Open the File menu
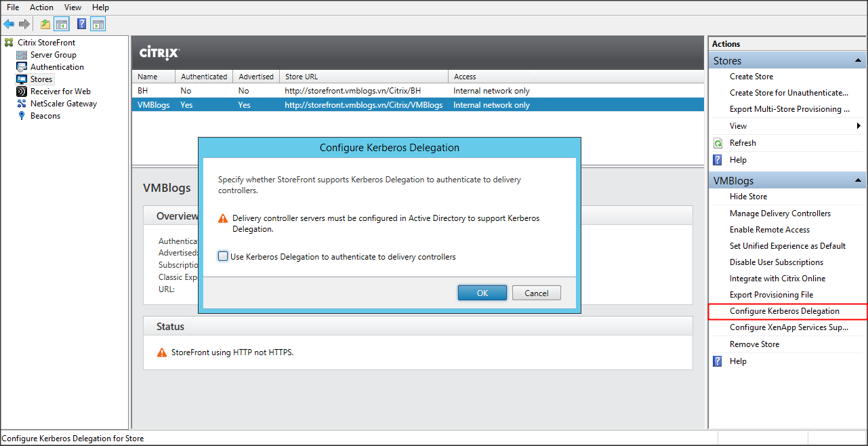 coord(13,7)
